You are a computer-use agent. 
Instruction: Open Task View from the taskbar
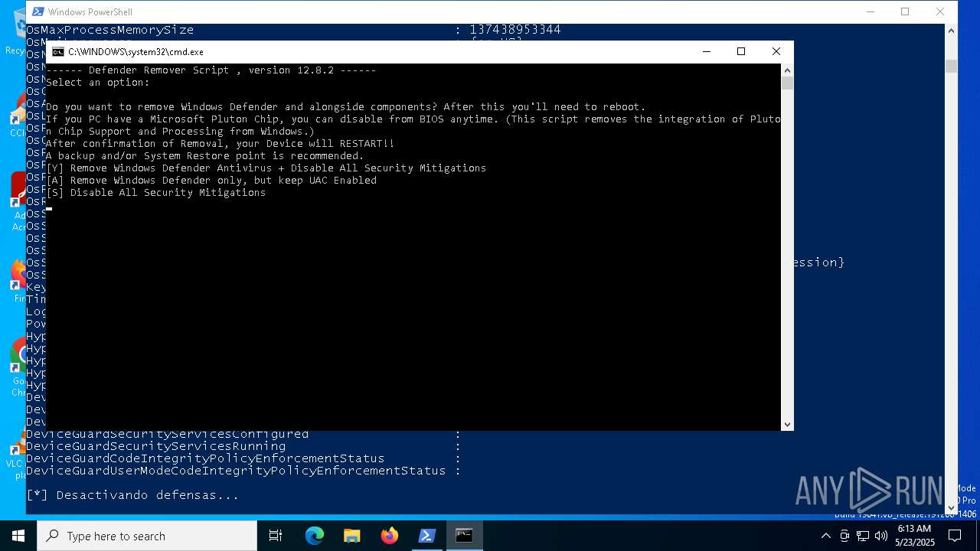[276, 536]
